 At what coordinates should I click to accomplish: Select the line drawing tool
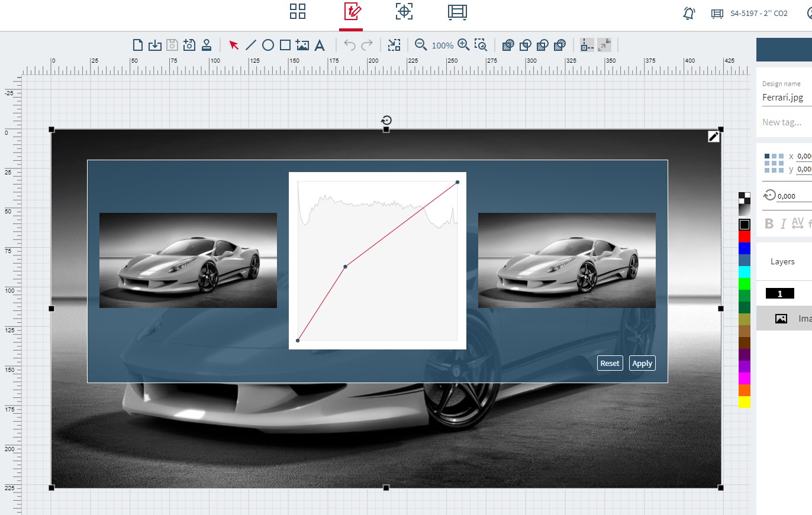(x=251, y=45)
